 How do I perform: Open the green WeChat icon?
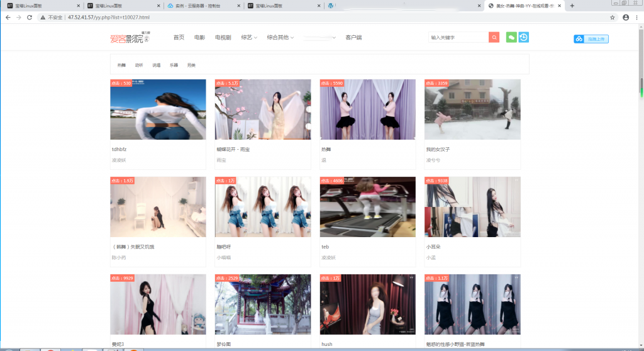pos(511,38)
